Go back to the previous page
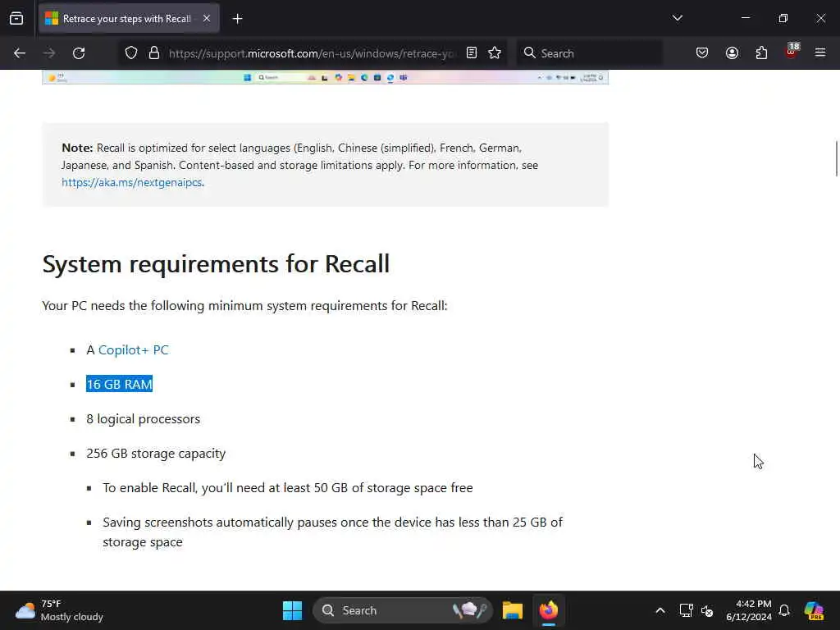Screen dimensions: 840x630 pos(20,53)
